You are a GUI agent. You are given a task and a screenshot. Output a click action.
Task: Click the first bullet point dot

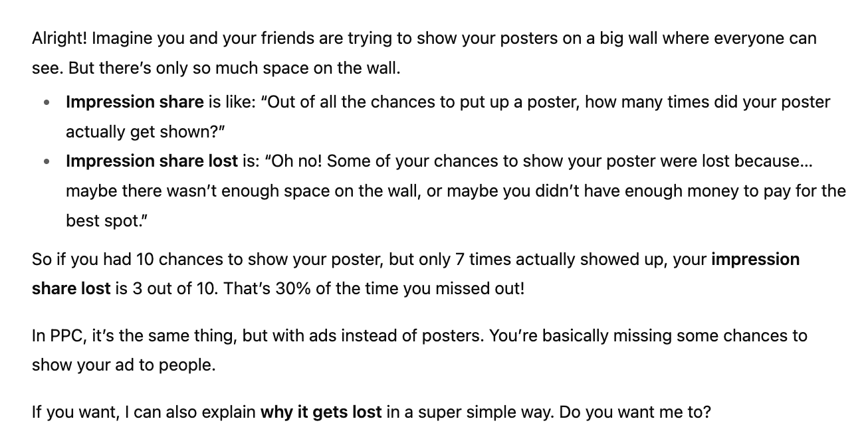pos(46,103)
